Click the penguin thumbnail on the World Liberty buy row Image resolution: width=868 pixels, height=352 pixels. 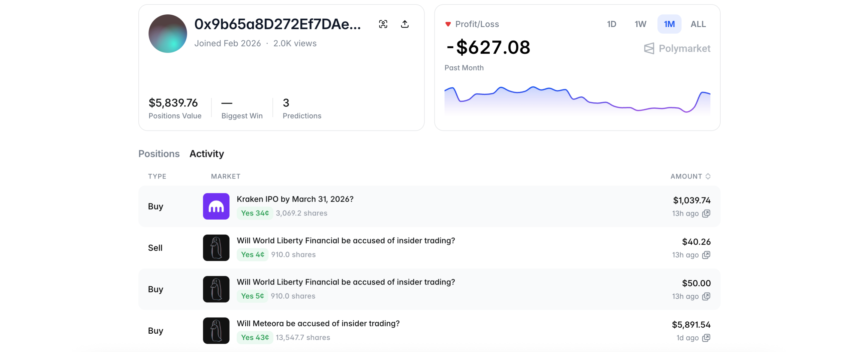pyautogui.click(x=216, y=289)
